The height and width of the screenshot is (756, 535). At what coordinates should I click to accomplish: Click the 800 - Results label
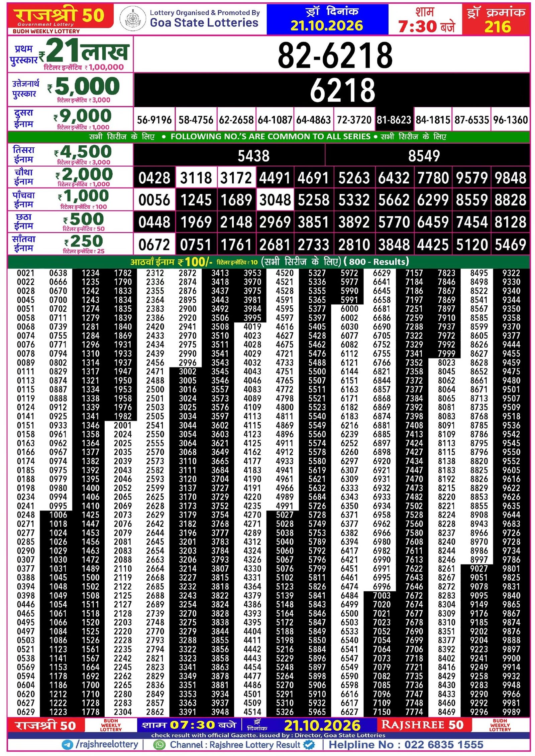click(376, 262)
